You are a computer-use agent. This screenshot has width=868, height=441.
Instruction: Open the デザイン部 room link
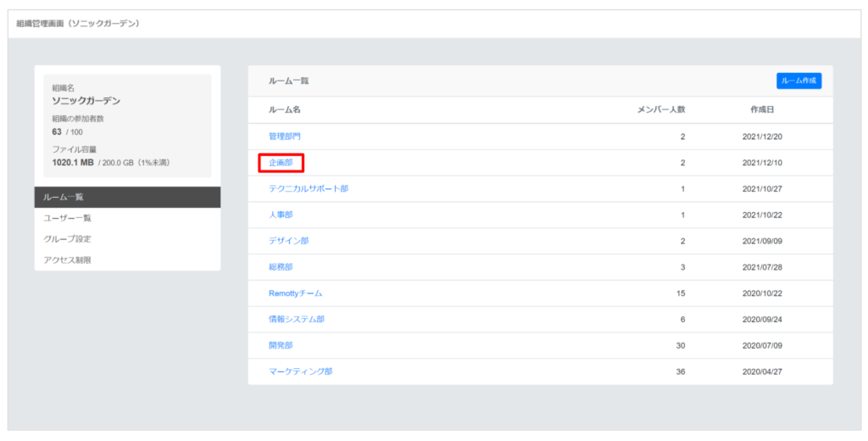click(288, 241)
